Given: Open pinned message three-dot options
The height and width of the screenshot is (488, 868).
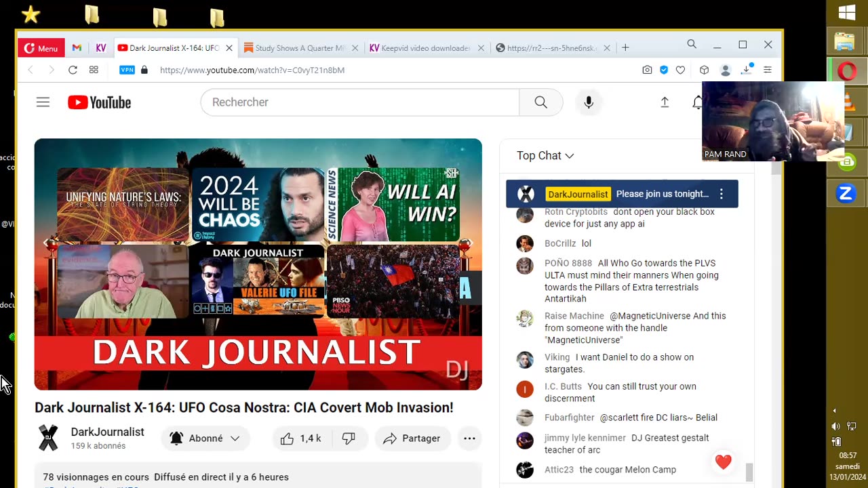Looking at the screenshot, I should pos(722,194).
